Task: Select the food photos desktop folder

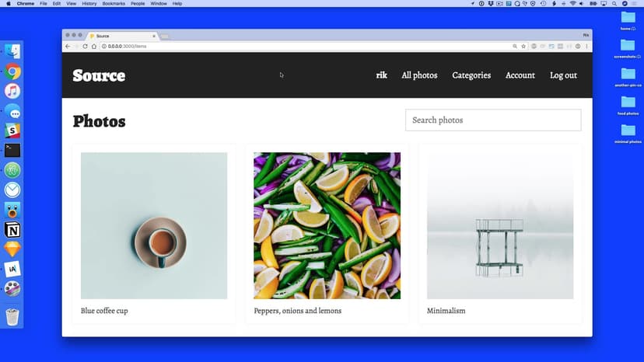Action: tap(628, 102)
